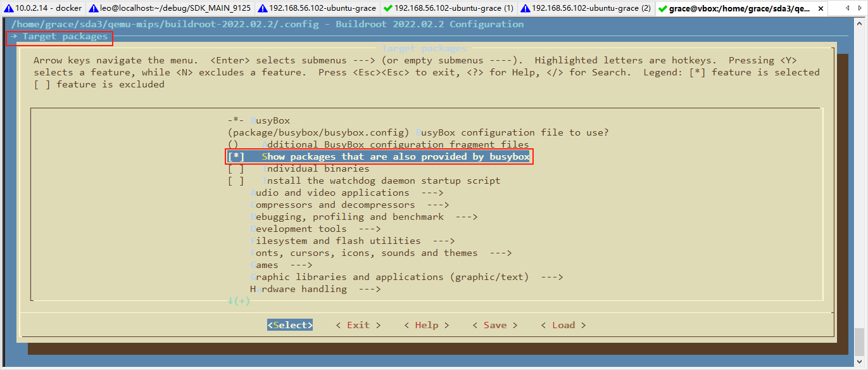The image size is (868, 370).
Task: Select Additional BusyBox configuration fragment files entry
Action: click(x=379, y=144)
